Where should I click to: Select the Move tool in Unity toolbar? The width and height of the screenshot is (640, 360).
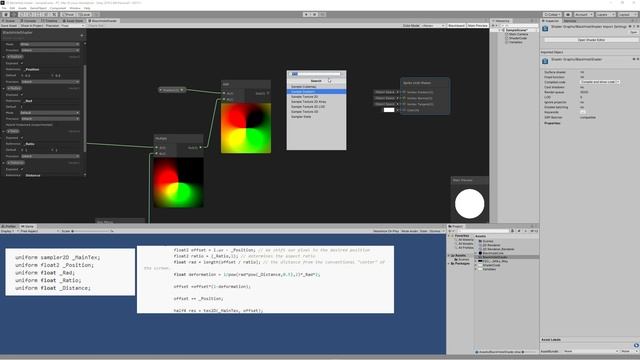click(13, 14)
